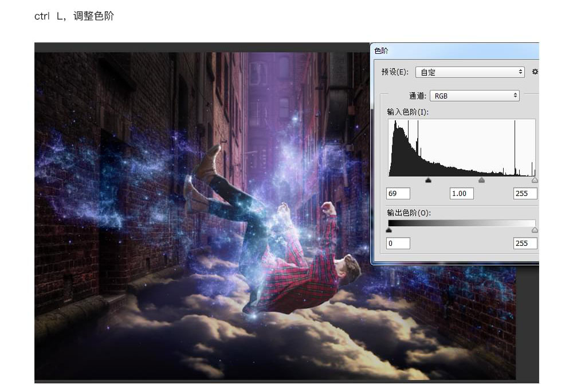Click the midtone gamma field 1.00
This screenshot has height=392, width=573.
[461, 194]
